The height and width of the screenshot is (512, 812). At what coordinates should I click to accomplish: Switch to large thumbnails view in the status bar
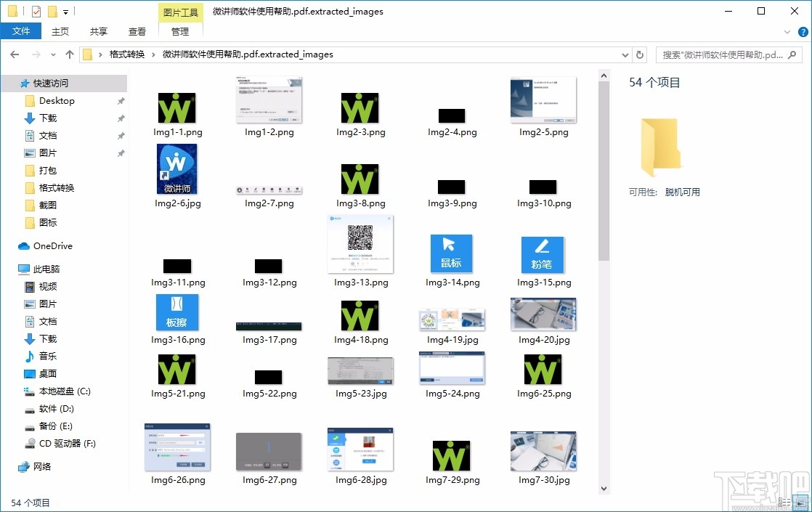[x=799, y=502]
